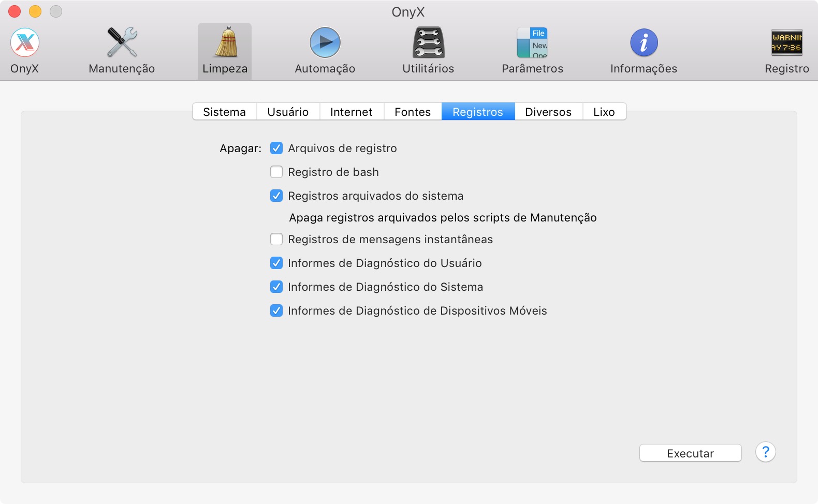Viewport: 818px width, 504px height.
Task: Select the Limpeza broom icon
Action: 225,42
